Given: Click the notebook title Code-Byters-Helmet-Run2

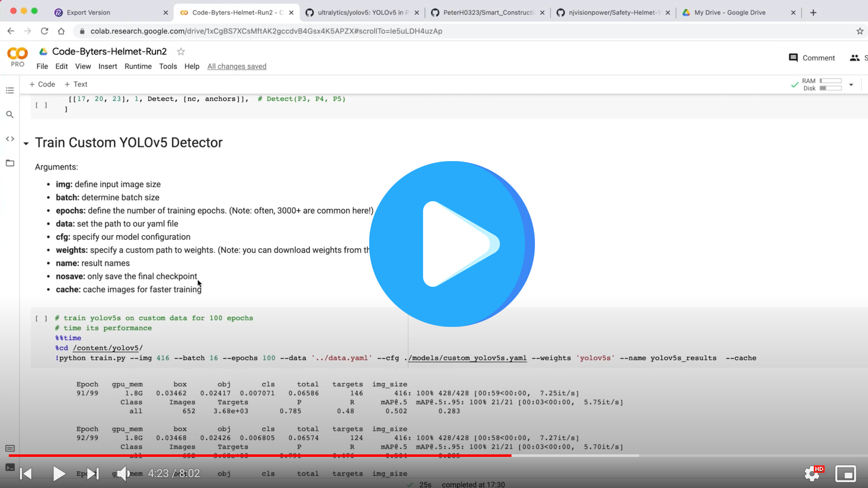Looking at the screenshot, I should click(x=109, y=51).
